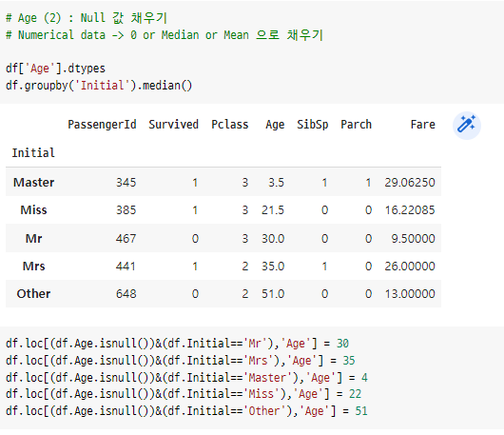This screenshot has width=504, height=435.
Task: Click the Pclass column header
Action: tap(230, 125)
